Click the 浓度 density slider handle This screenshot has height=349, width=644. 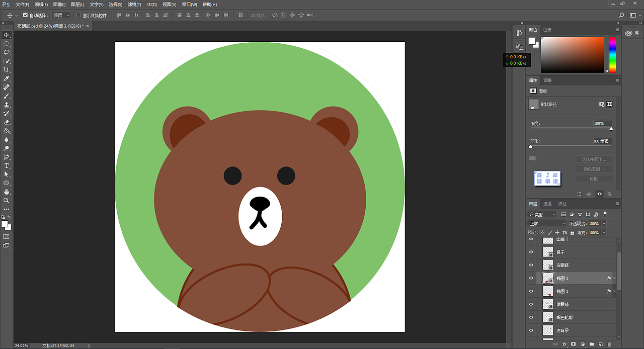click(611, 129)
